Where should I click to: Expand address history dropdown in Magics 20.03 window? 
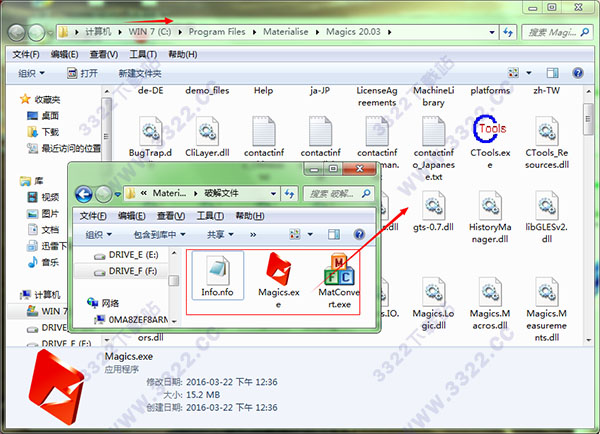pos(492,32)
